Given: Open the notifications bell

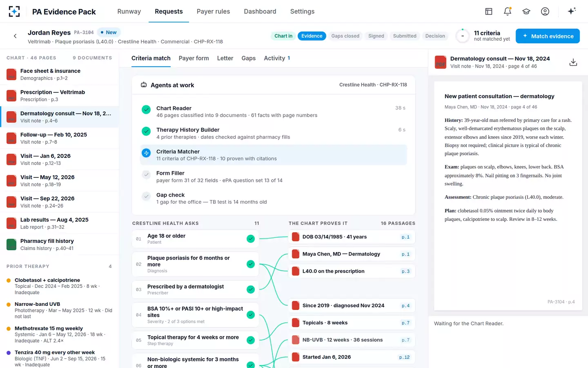Looking at the screenshot, I should (508, 11).
